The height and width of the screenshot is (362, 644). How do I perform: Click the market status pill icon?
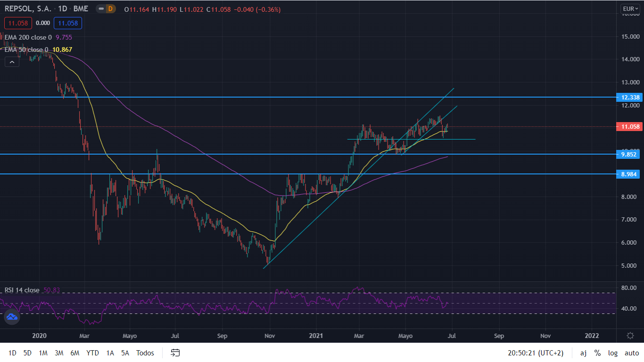tap(100, 9)
